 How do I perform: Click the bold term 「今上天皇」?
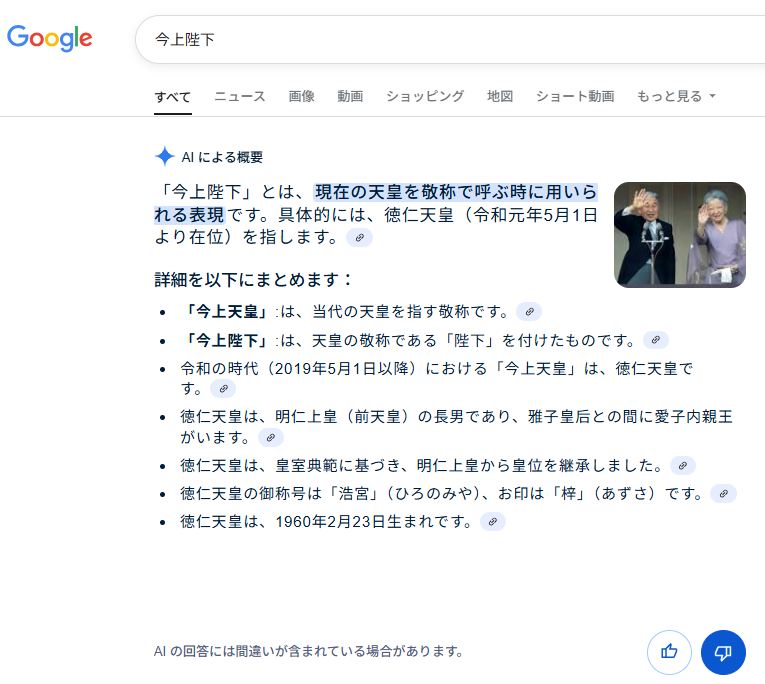[227, 311]
